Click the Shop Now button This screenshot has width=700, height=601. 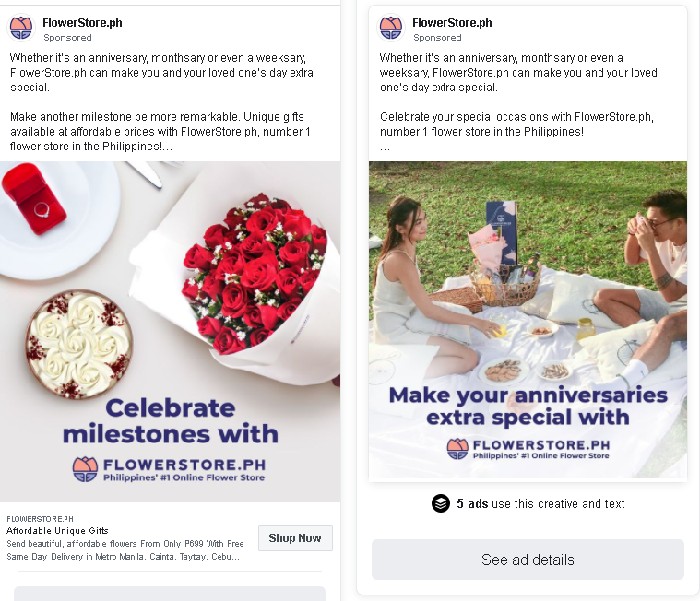pos(295,538)
